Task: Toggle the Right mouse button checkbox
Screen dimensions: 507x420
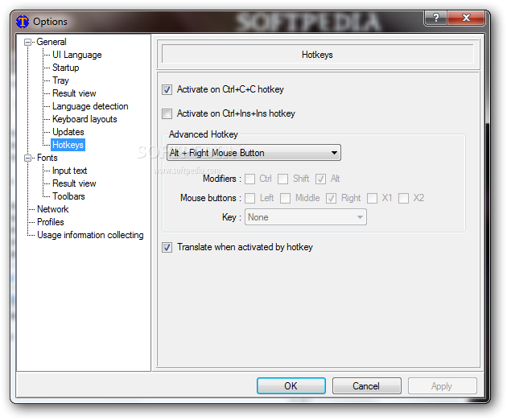Action: point(331,198)
